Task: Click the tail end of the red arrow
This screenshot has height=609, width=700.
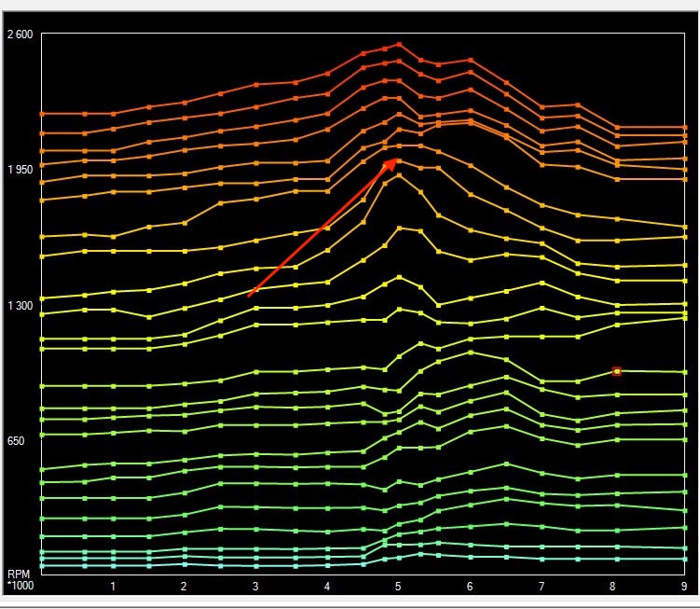Action: (249, 296)
